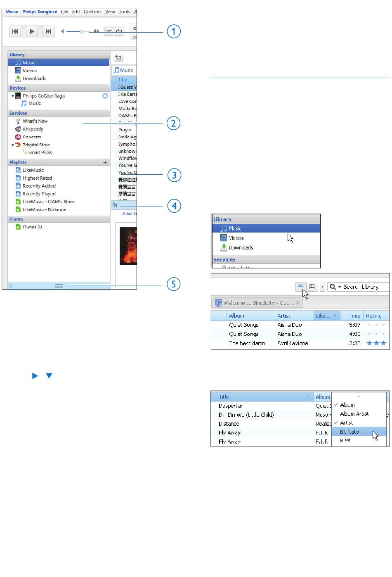
Task: Adjust the volume slider knob
Action: click(x=82, y=31)
